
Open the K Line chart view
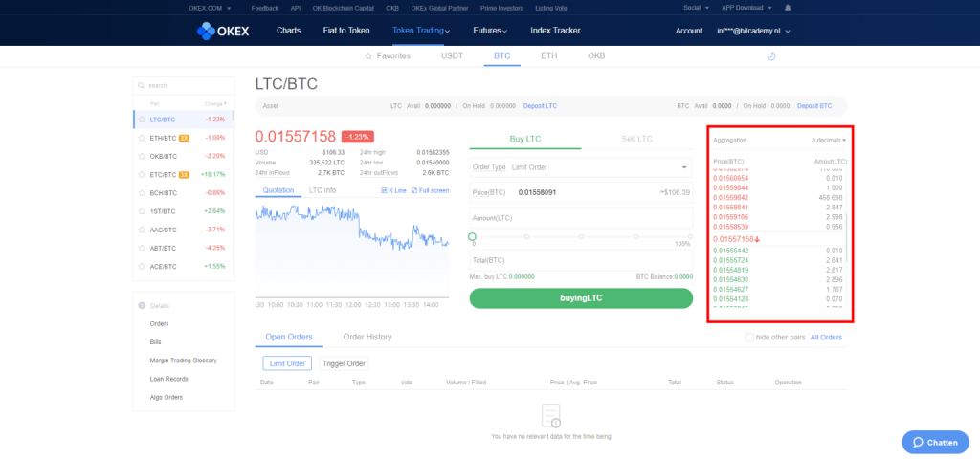tap(393, 190)
